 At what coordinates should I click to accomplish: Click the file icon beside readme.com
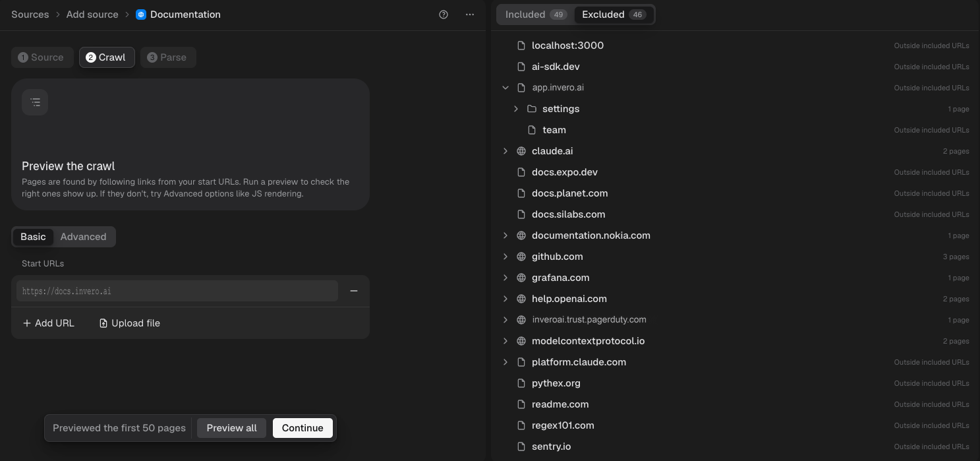(521, 404)
